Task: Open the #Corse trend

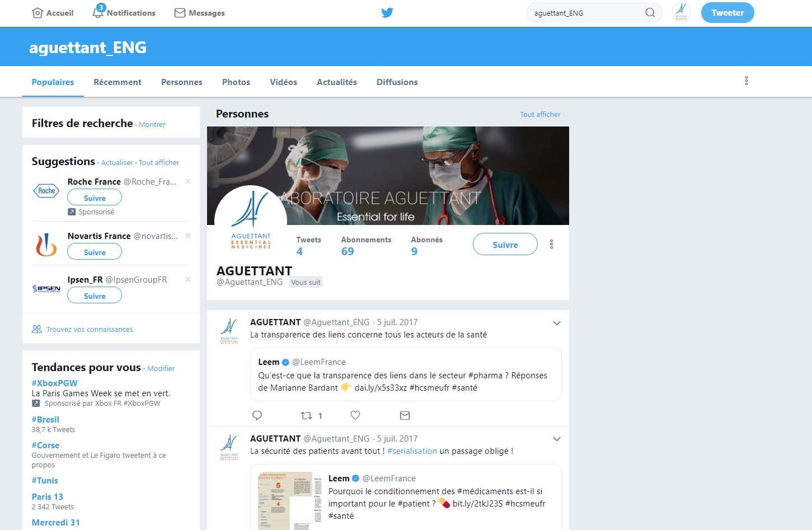Action: [x=45, y=445]
